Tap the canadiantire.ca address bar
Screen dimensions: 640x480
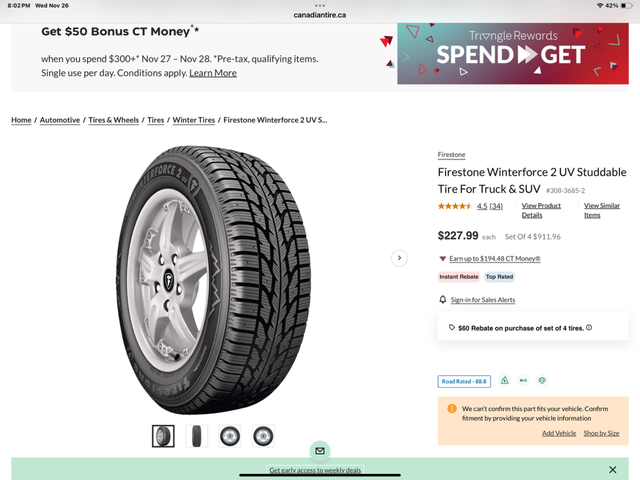pyautogui.click(x=320, y=15)
